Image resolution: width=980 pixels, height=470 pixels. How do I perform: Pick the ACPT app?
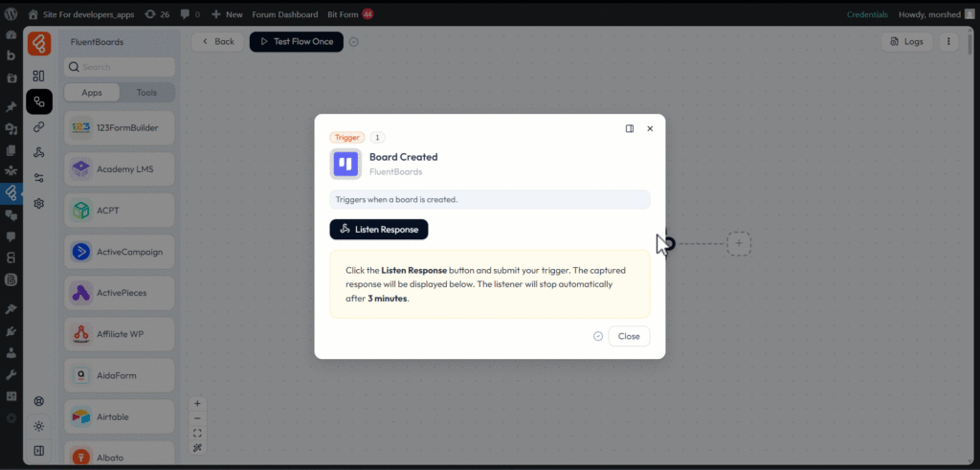click(x=120, y=211)
